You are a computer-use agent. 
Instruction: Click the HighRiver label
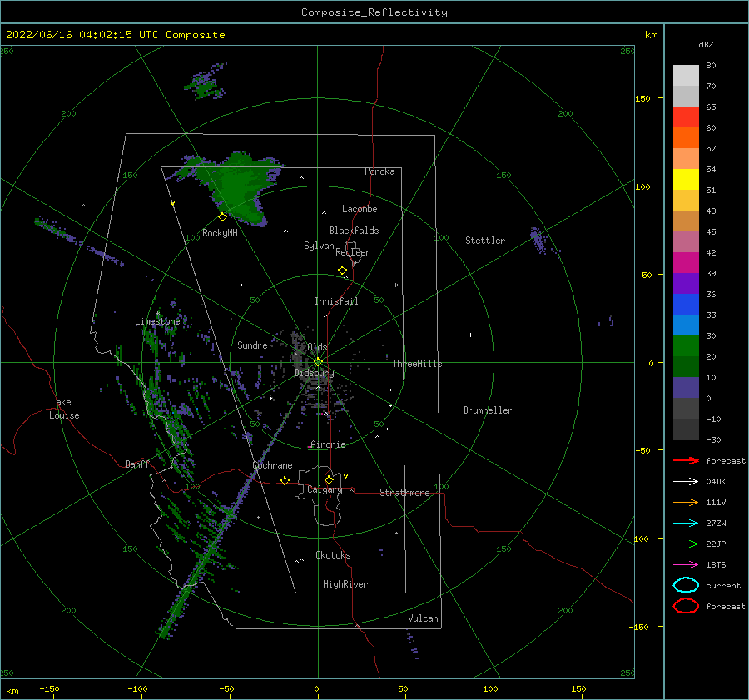click(345, 584)
